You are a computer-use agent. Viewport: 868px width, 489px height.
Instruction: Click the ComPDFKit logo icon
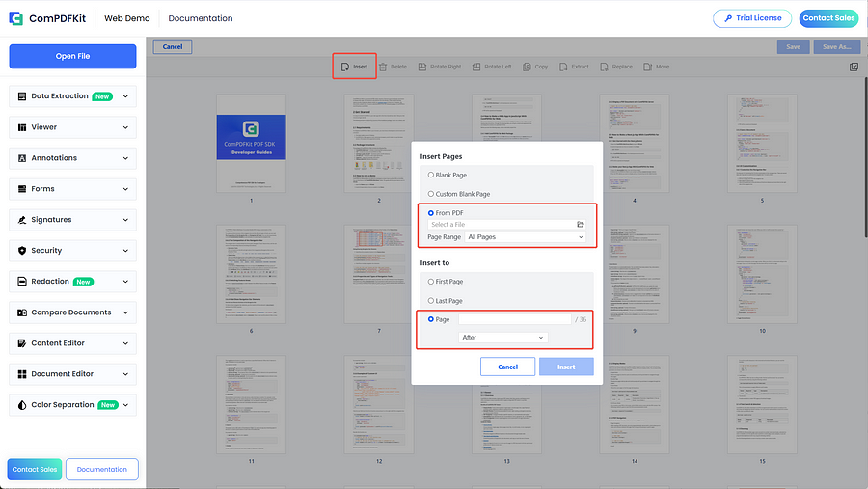pyautogui.click(x=16, y=18)
